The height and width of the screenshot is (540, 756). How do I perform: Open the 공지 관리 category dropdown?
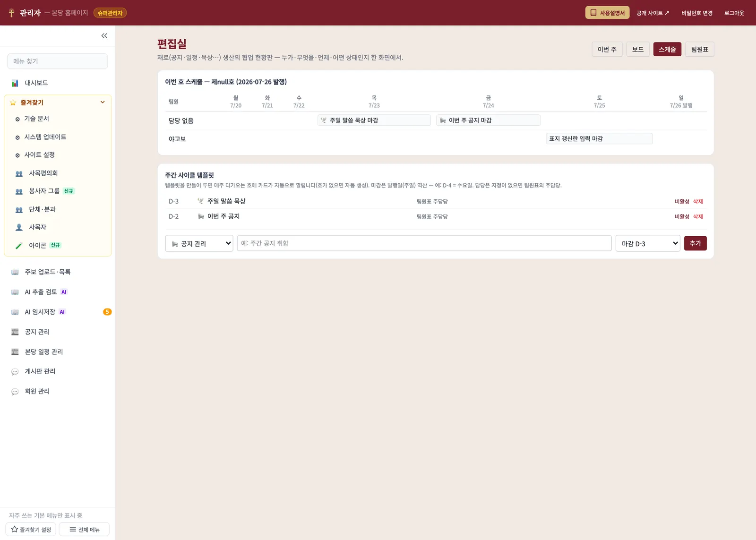tap(199, 243)
